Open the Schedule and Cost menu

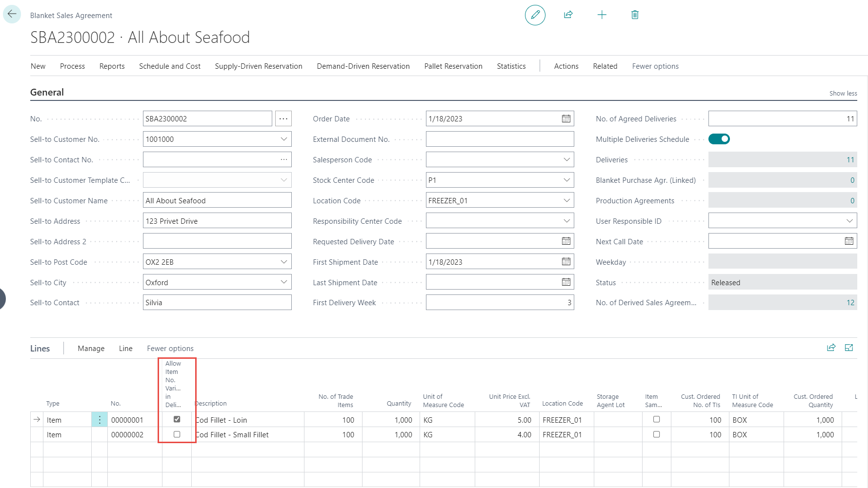click(169, 66)
